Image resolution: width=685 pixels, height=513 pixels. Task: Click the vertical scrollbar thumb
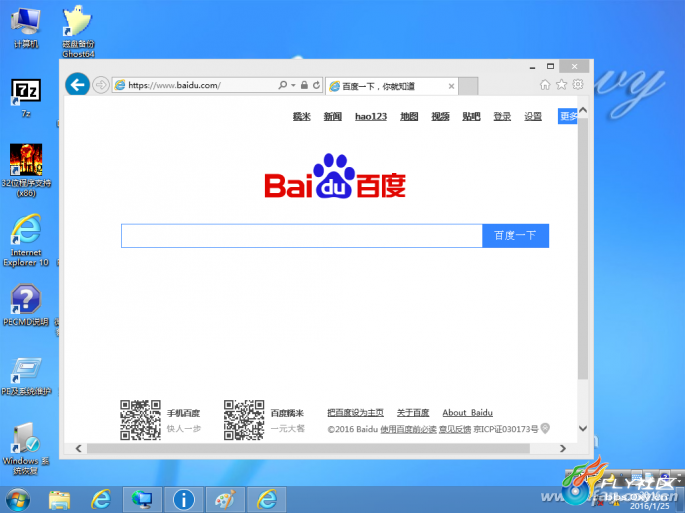coord(583,248)
